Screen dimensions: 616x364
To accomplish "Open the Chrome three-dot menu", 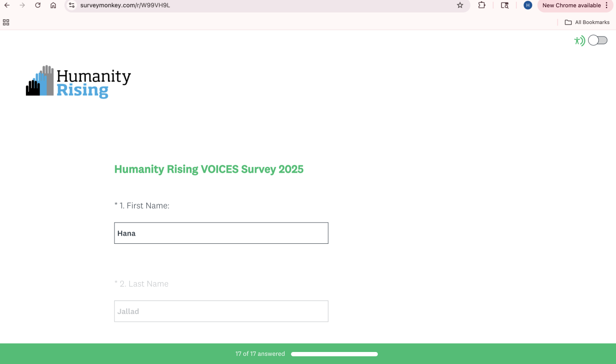I will [607, 5].
